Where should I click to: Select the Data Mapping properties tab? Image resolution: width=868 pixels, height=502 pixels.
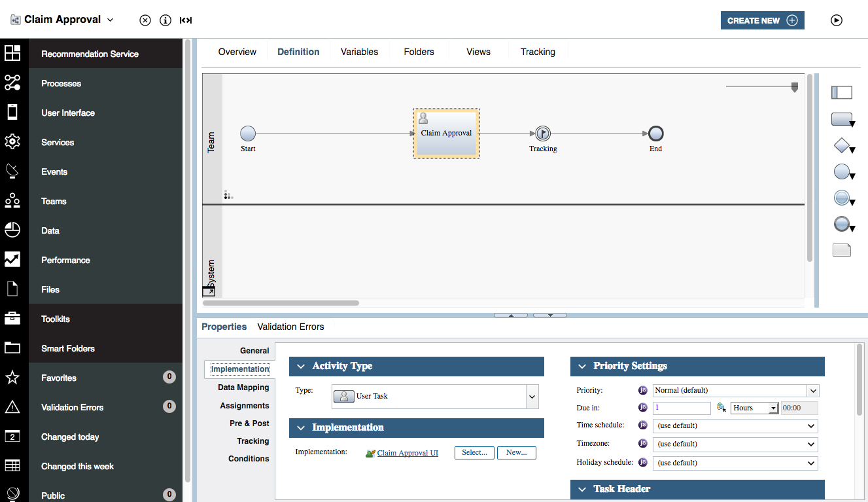[243, 387]
